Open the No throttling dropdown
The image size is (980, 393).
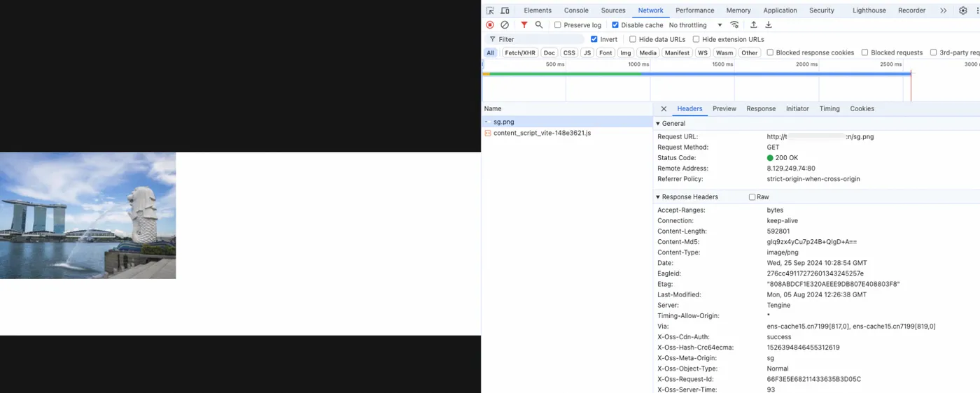click(696, 25)
